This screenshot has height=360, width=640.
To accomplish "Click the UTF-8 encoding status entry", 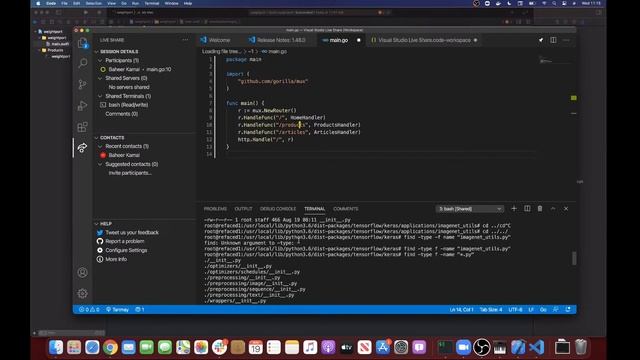I will (515, 309).
